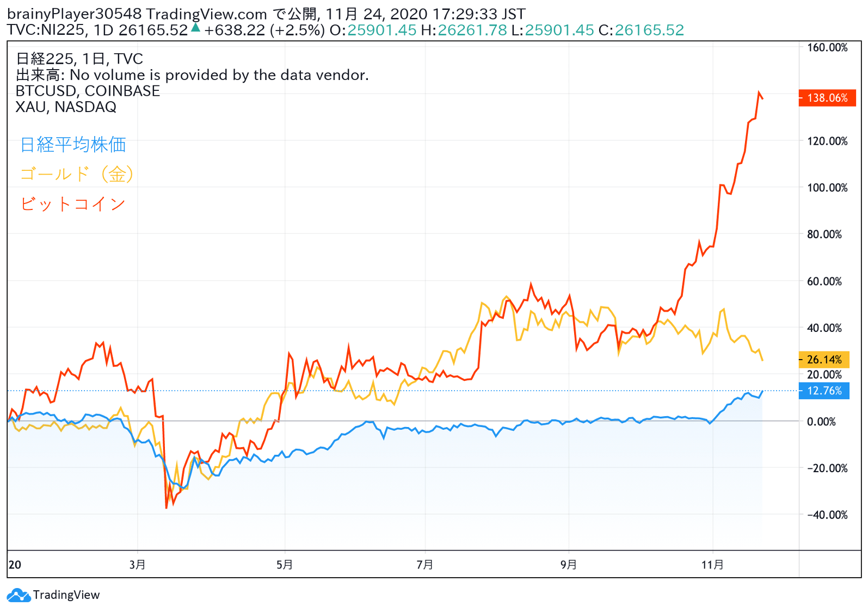Click the 160.00% price scale label
Viewport: 868px width, 612px height.
click(827, 47)
